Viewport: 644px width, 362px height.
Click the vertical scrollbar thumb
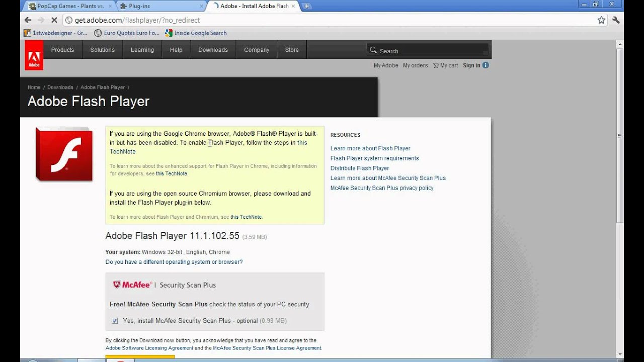pyautogui.click(x=620, y=136)
